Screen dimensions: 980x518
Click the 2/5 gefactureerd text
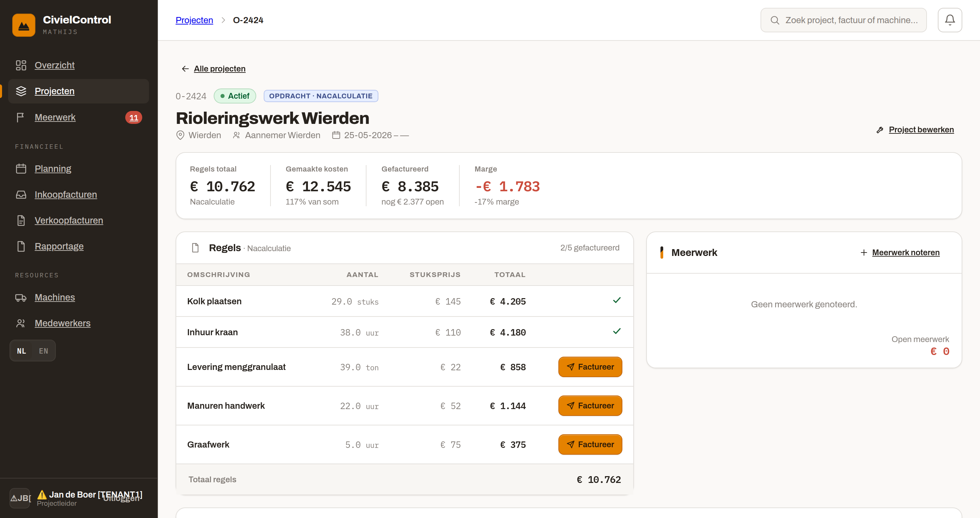pyautogui.click(x=590, y=248)
